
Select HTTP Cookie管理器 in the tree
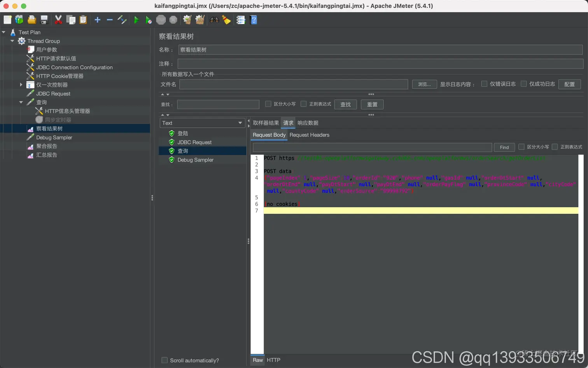pos(60,76)
